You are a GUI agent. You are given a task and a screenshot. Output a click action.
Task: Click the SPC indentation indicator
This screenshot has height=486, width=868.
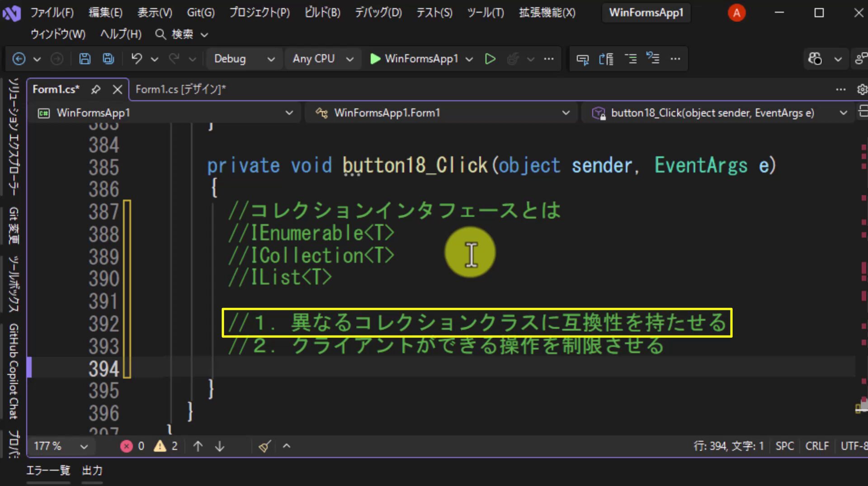coord(785,446)
